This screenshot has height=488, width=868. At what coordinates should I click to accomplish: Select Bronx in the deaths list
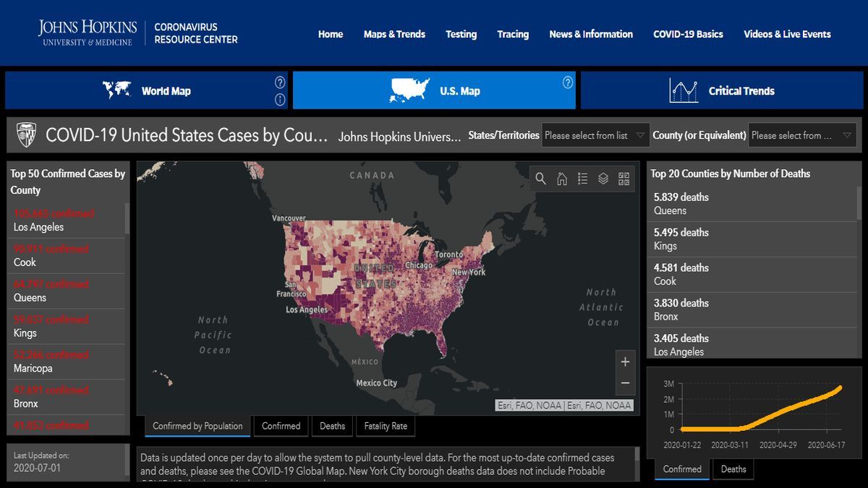[752, 310]
